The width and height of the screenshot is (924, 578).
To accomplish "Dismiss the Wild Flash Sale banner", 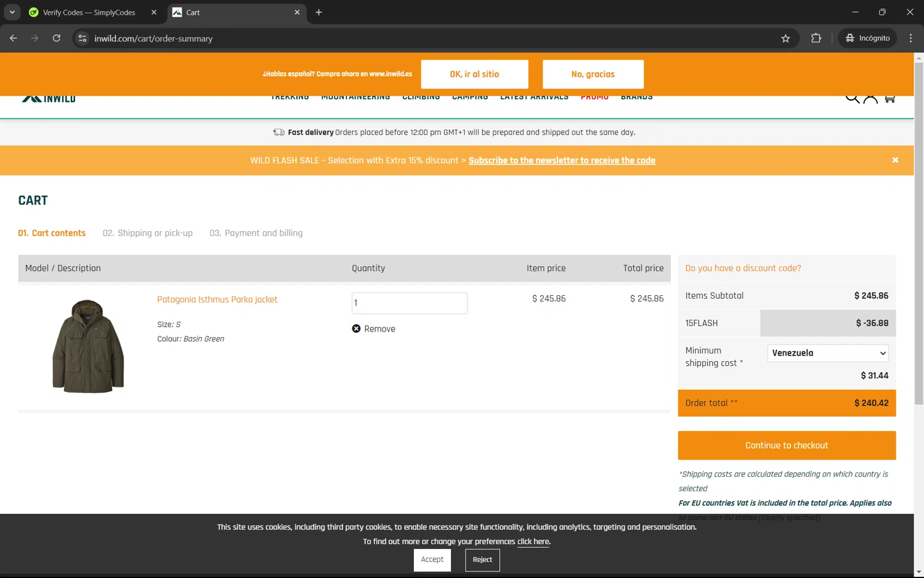I will (895, 160).
